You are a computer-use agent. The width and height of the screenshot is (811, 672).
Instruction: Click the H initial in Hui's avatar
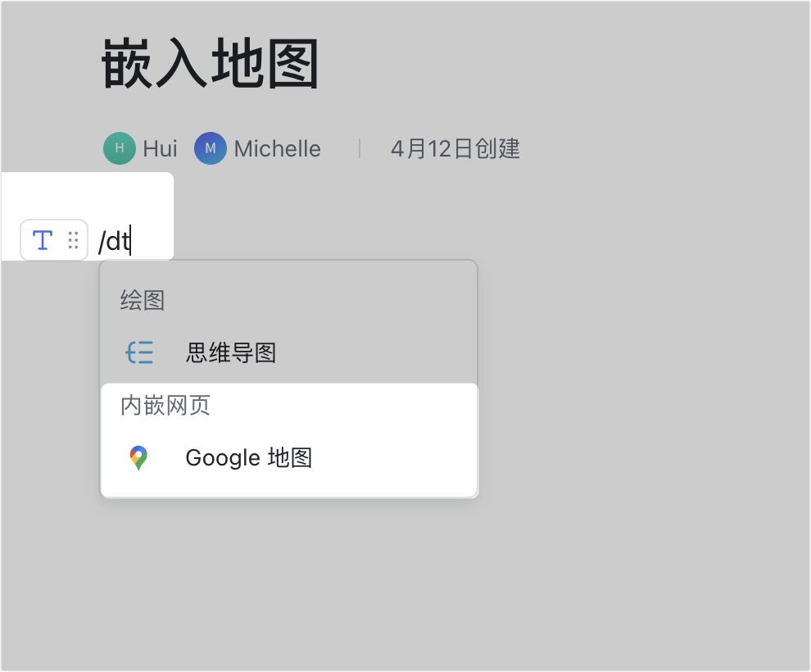(x=120, y=148)
